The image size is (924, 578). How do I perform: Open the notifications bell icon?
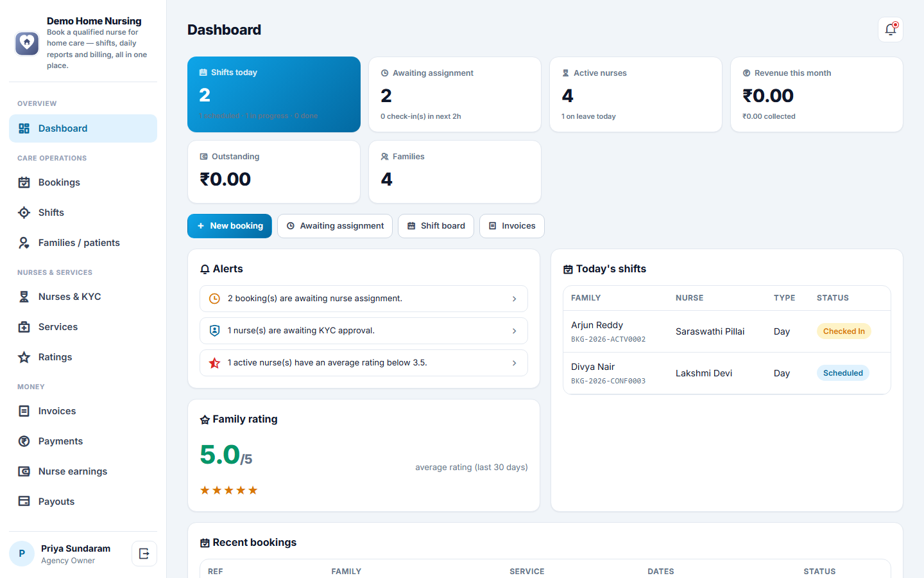(890, 30)
